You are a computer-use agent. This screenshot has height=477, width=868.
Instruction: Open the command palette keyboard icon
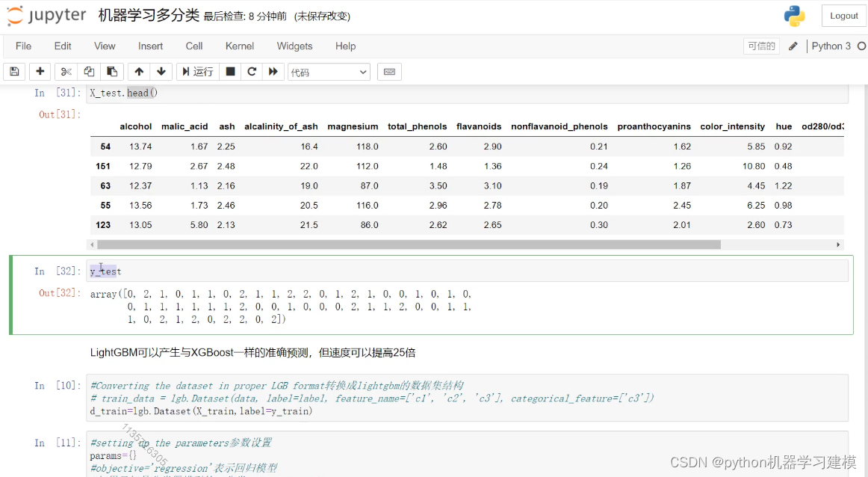389,72
